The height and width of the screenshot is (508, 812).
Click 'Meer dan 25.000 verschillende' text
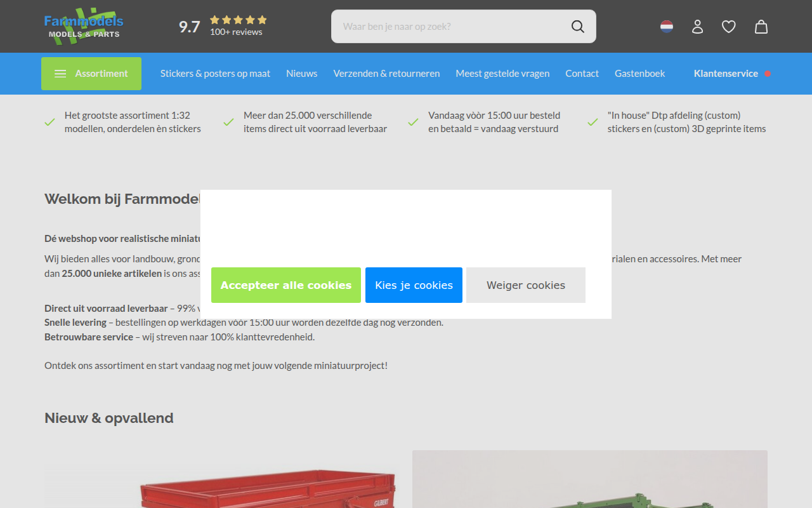[x=308, y=116]
